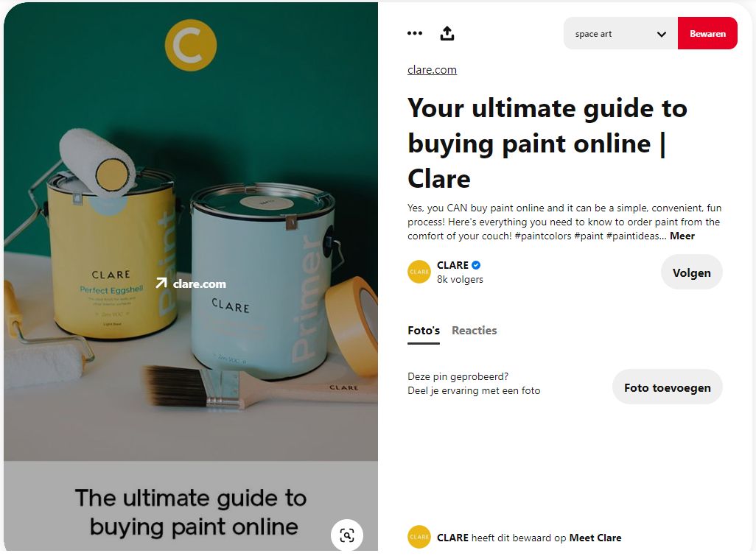Screen dimensions: 756x556
Task: Open the three-dot more options menu
Action: coord(415,33)
